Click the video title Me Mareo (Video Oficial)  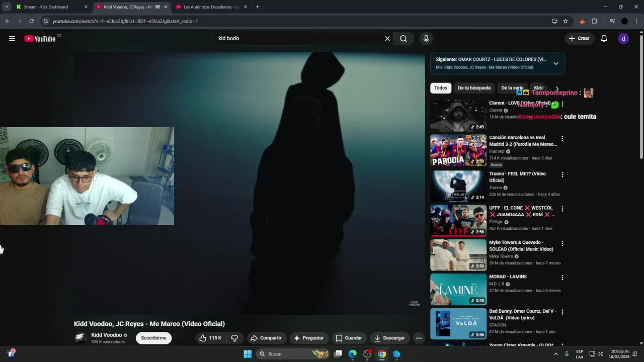point(149,324)
